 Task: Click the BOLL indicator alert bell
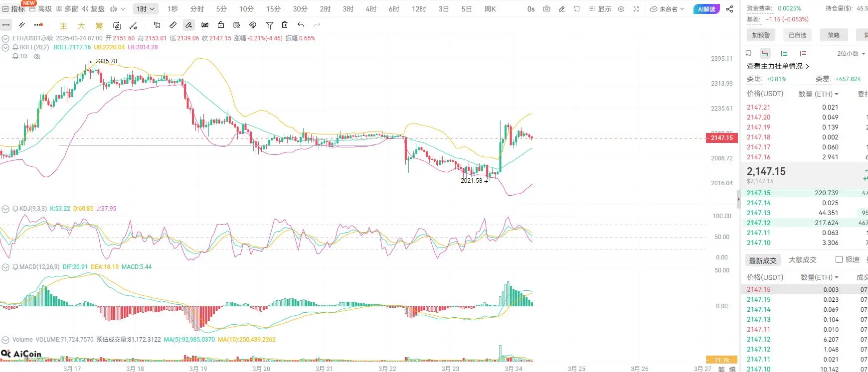coord(15,47)
